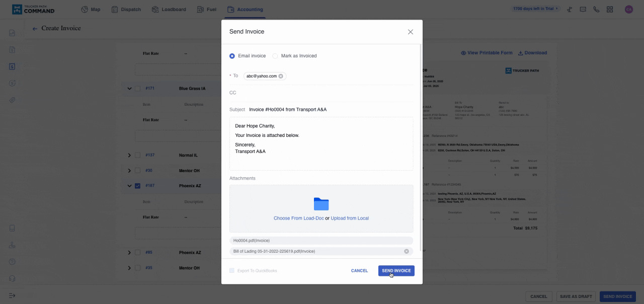Open the apps grid icon
644x304 pixels.
click(610, 9)
